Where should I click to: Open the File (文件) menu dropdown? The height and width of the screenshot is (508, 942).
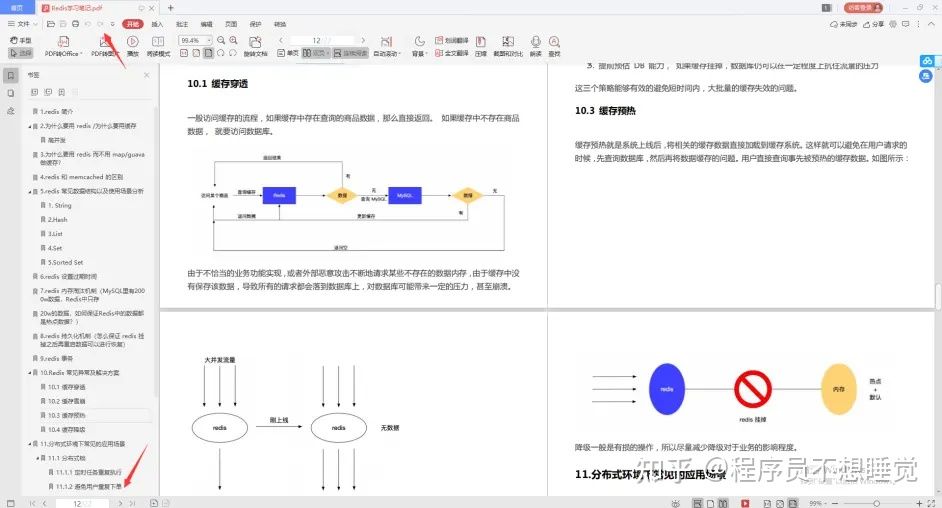[23, 24]
